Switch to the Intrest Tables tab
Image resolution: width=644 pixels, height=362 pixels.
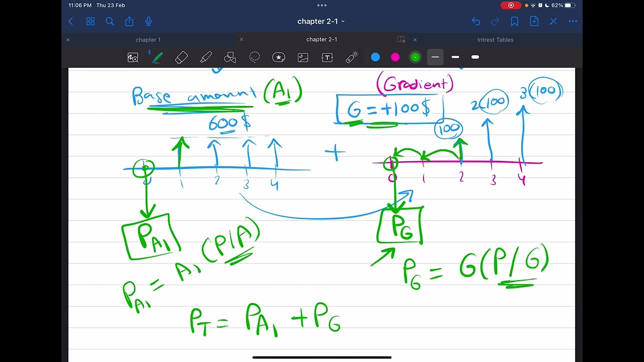495,40
